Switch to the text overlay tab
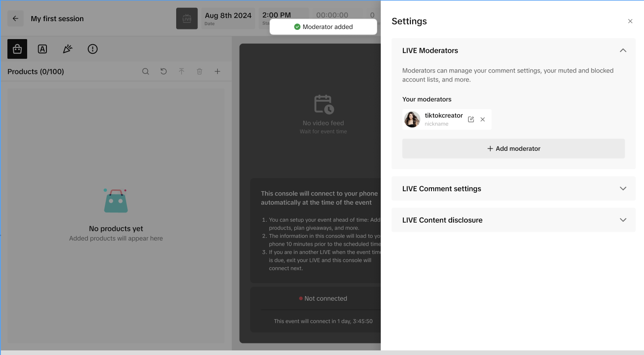This screenshot has width=644, height=355. pos(42,49)
